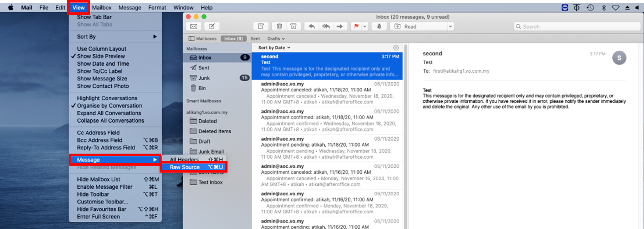Image resolution: width=644 pixels, height=229 pixels.
Task: Forward the selected message
Action: click(x=339, y=27)
